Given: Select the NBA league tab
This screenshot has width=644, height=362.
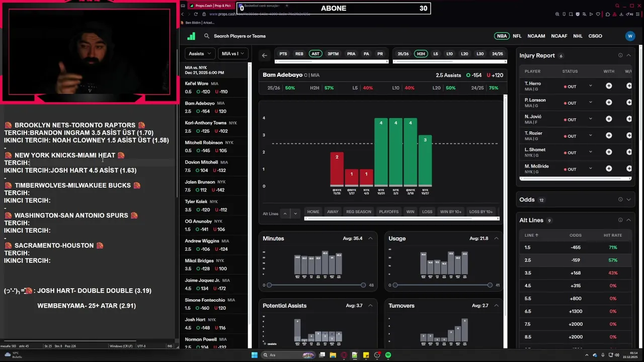Looking at the screenshot, I should (502, 36).
